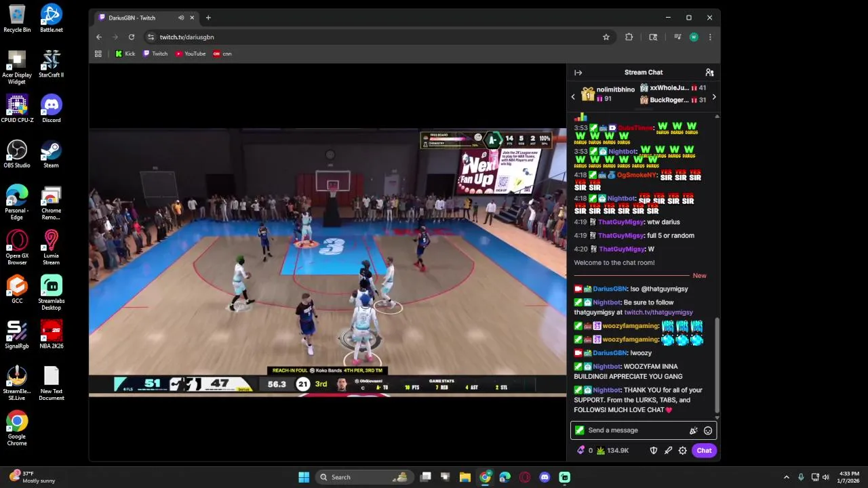
Task: Click the chat panel scrollbar
Action: coord(717,366)
